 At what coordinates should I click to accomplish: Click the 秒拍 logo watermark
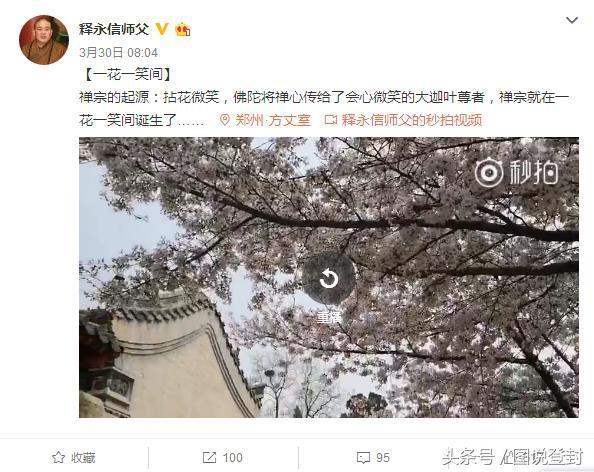(x=516, y=173)
